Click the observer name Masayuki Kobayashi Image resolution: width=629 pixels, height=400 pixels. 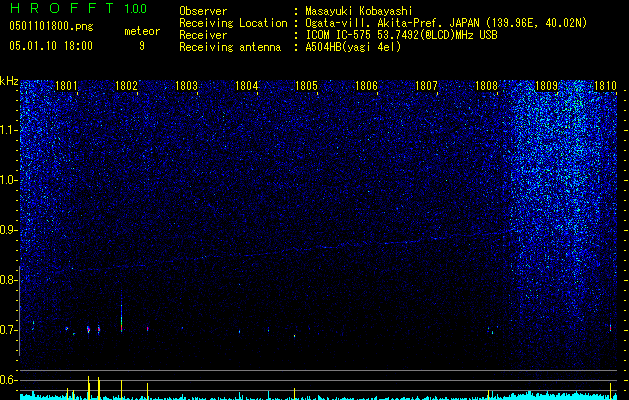[359, 11]
